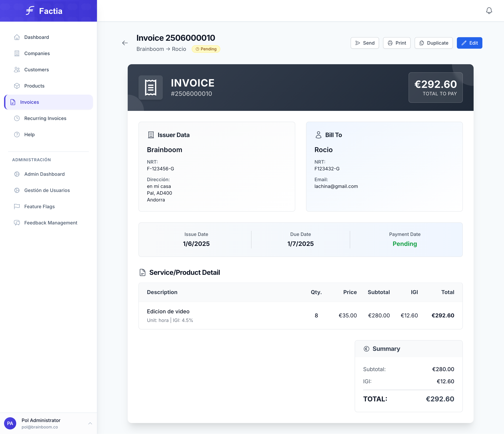Collapse the Pol Administrator profile chevron

[x=90, y=424]
